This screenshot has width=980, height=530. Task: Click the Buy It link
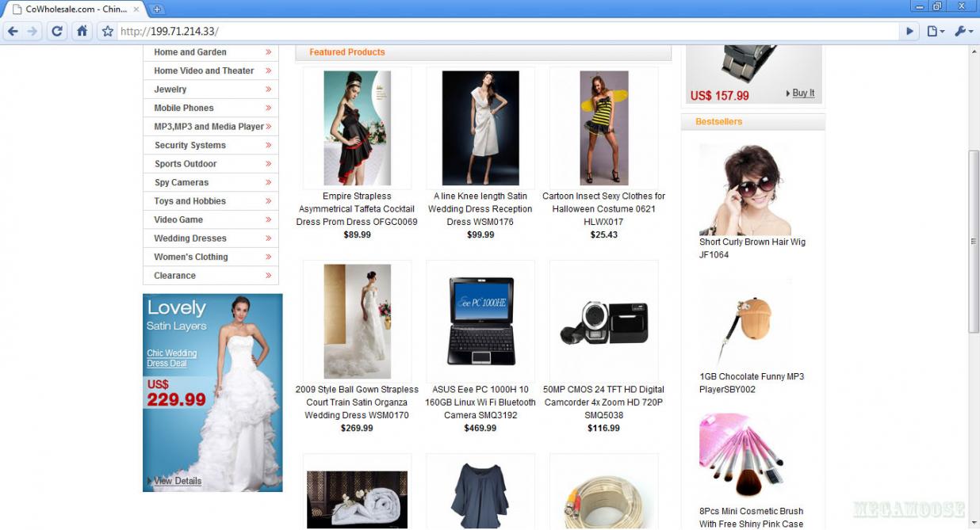click(x=803, y=93)
